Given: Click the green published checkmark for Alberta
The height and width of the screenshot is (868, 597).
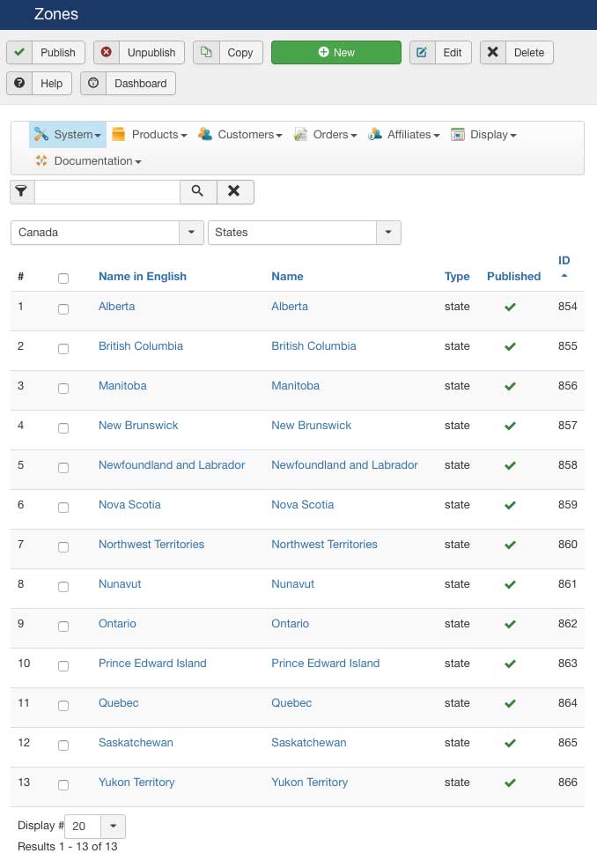Looking at the screenshot, I should [510, 308].
